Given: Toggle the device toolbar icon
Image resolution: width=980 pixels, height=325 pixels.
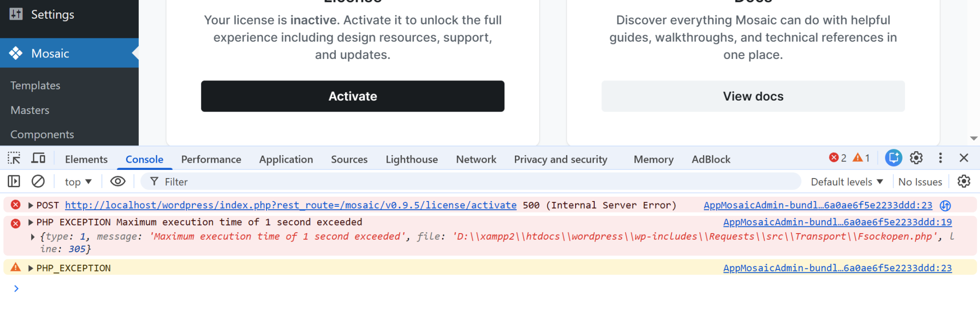Looking at the screenshot, I should pyautogui.click(x=38, y=158).
